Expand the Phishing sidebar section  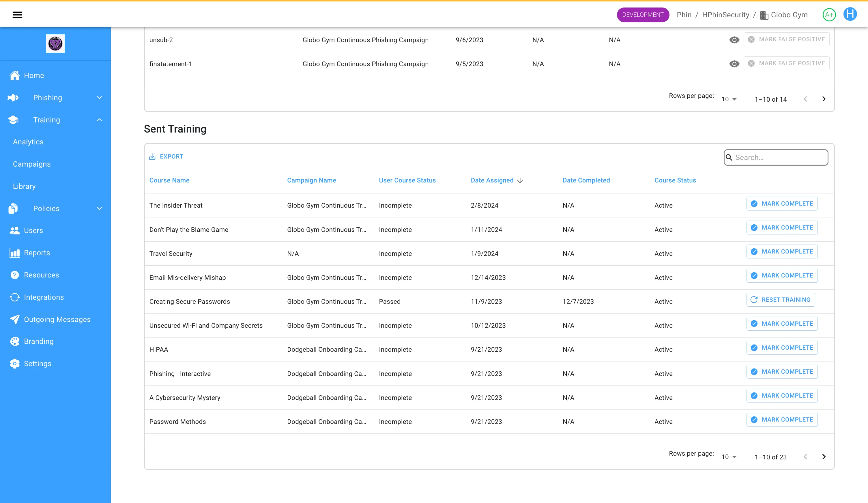click(99, 98)
